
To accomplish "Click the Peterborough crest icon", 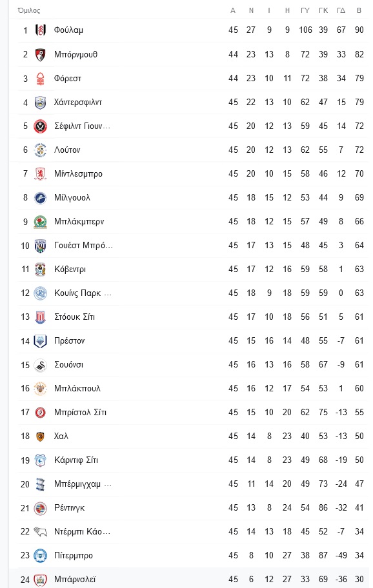I will (x=40, y=555).
